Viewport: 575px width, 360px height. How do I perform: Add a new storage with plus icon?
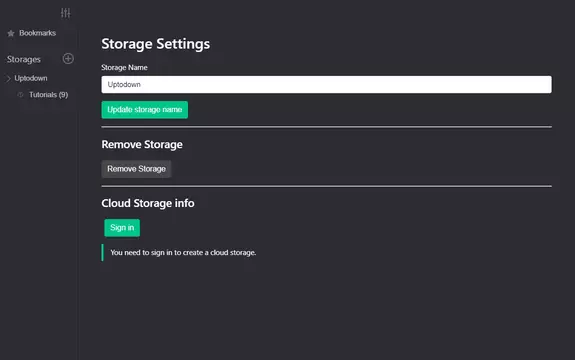[x=68, y=59]
